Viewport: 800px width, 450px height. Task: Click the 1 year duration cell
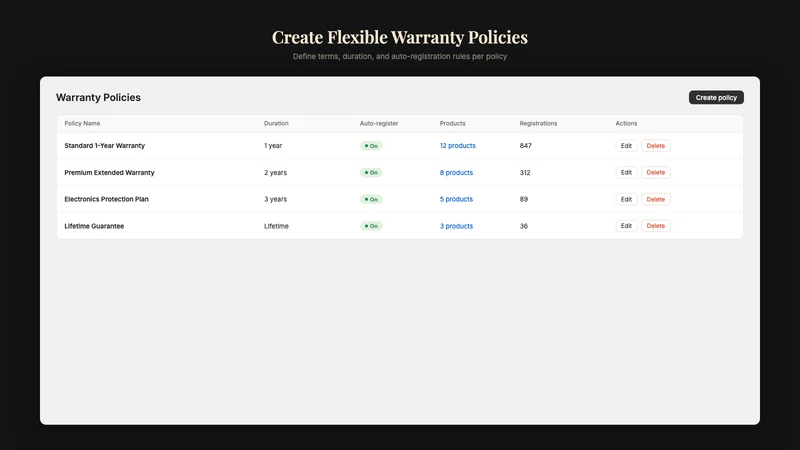tap(273, 146)
